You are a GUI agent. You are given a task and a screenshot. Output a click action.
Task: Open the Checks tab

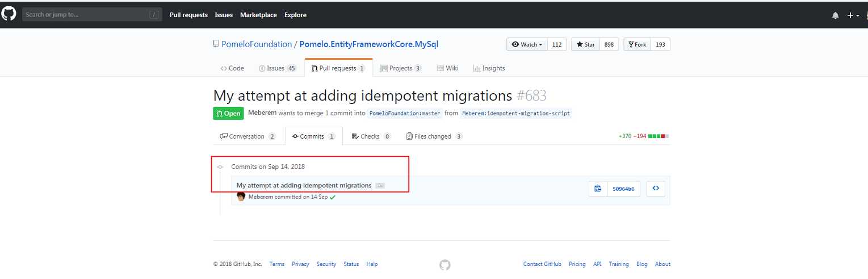coord(371,136)
